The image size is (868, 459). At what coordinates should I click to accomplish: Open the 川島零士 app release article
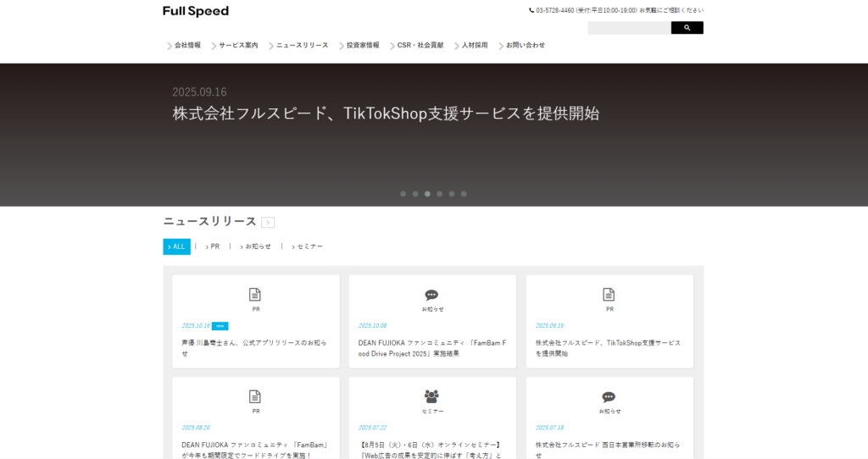(x=254, y=347)
